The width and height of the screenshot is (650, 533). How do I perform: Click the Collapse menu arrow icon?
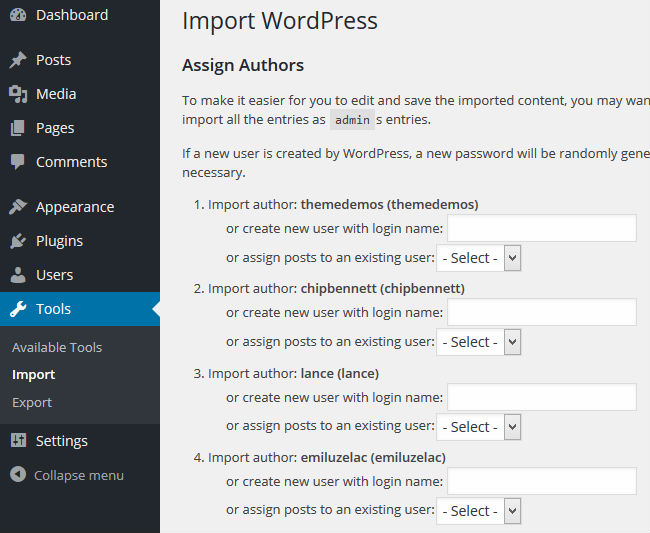coord(18,475)
